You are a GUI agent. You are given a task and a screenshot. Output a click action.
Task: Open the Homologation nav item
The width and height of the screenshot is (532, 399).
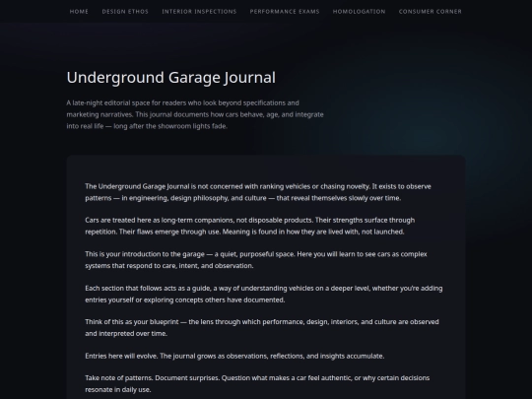359,12
